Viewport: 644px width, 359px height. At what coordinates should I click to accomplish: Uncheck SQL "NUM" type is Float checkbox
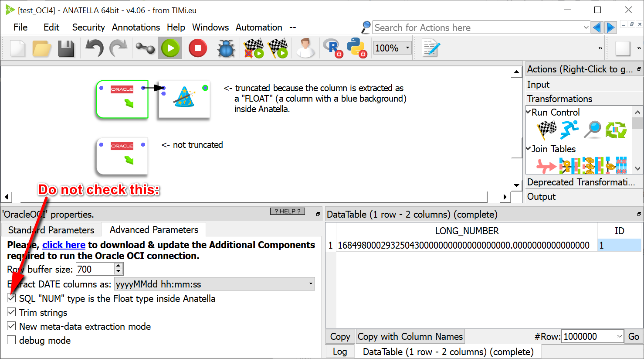pyautogui.click(x=12, y=298)
